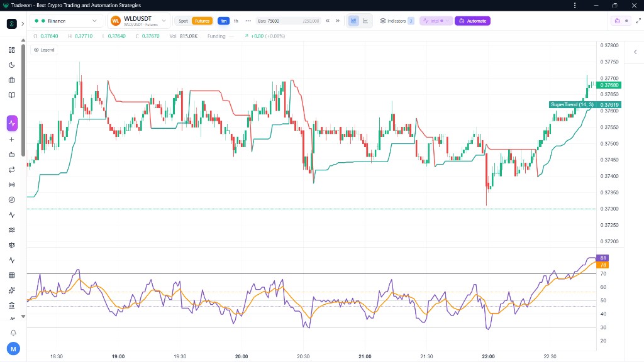Select the highlighted purple chart icon
644x362 pixels.
12,123
